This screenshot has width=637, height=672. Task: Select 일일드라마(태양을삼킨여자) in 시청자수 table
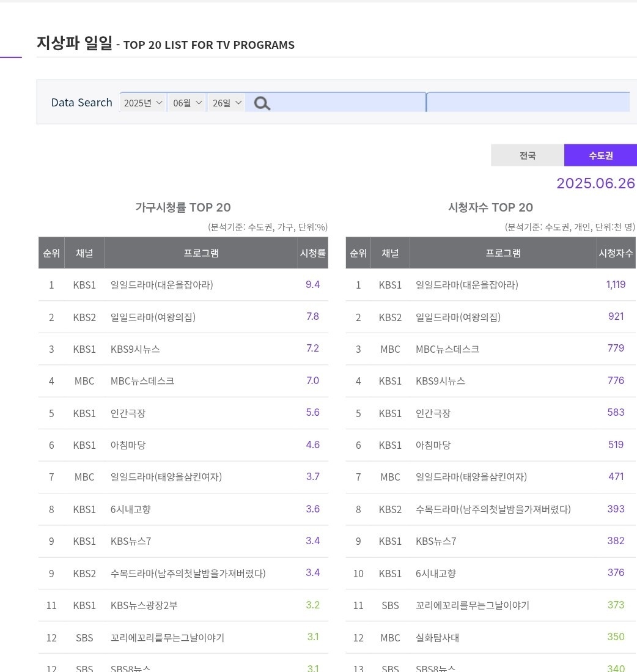click(x=471, y=477)
